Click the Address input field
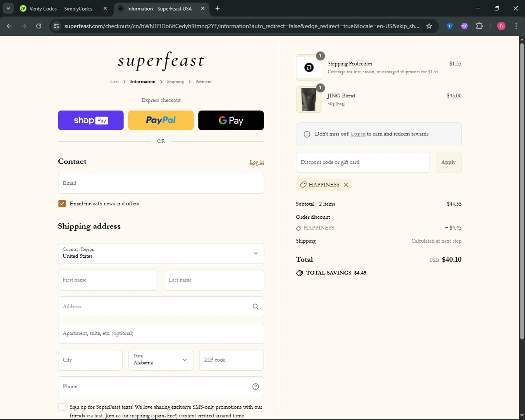This screenshot has width=525, height=420. point(161,307)
